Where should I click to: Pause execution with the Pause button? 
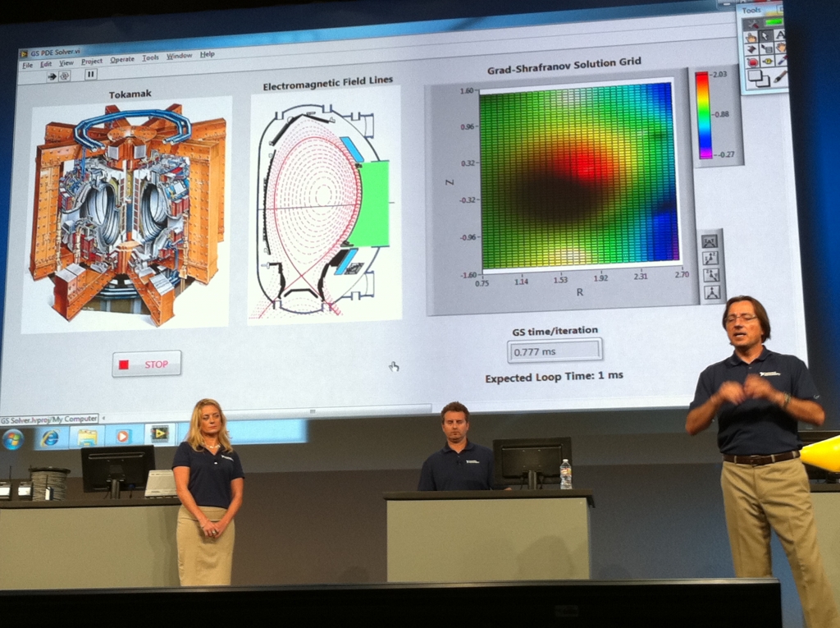(90, 74)
